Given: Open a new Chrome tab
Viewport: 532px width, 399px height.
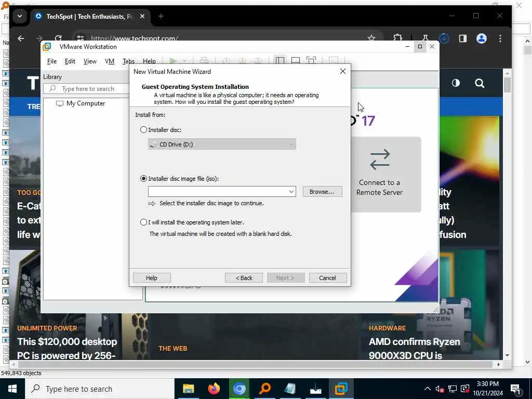Looking at the screenshot, I should (161, 16).
